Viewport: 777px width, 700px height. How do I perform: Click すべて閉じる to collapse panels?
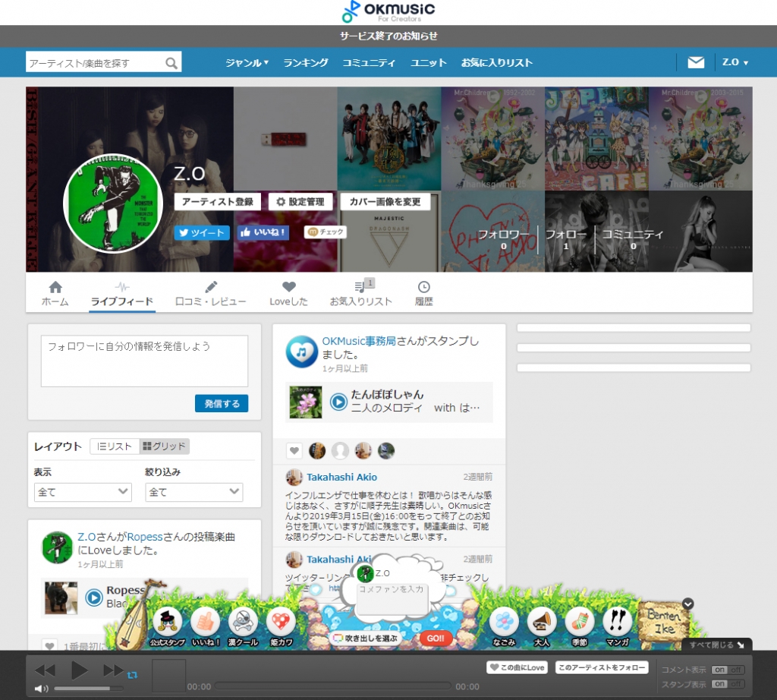point(716,645)
